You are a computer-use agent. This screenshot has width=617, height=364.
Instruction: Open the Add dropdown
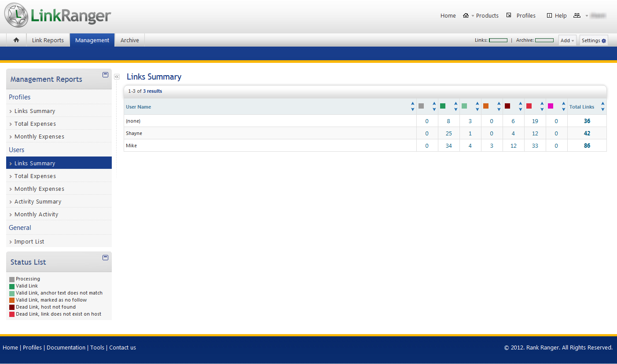(567, 40)
